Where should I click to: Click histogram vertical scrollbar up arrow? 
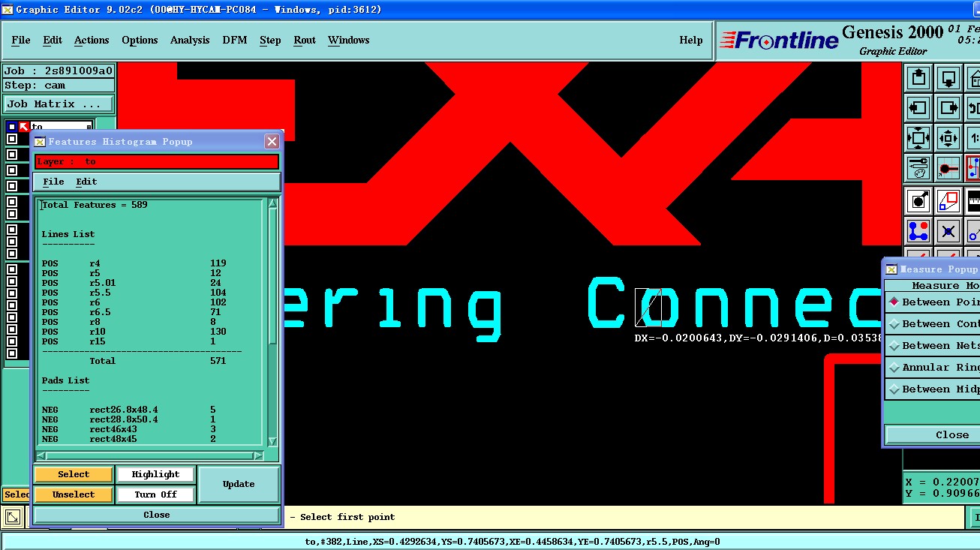(272, 203)
